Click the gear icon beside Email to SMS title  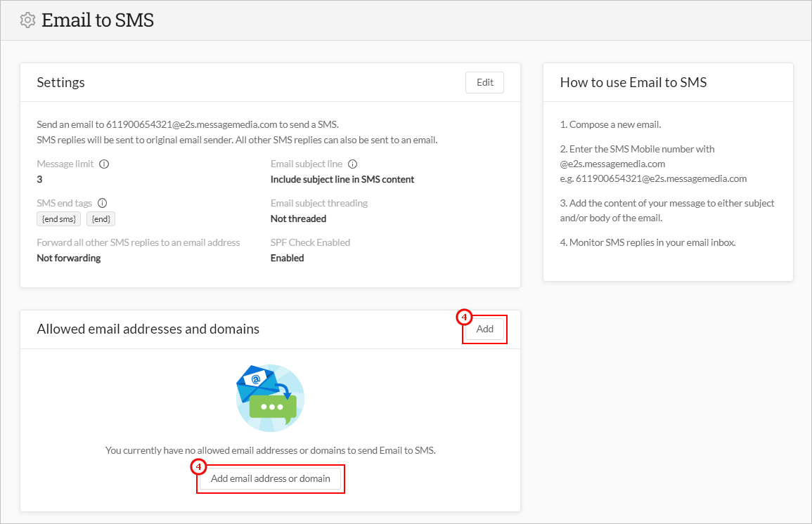pos(27,20)
